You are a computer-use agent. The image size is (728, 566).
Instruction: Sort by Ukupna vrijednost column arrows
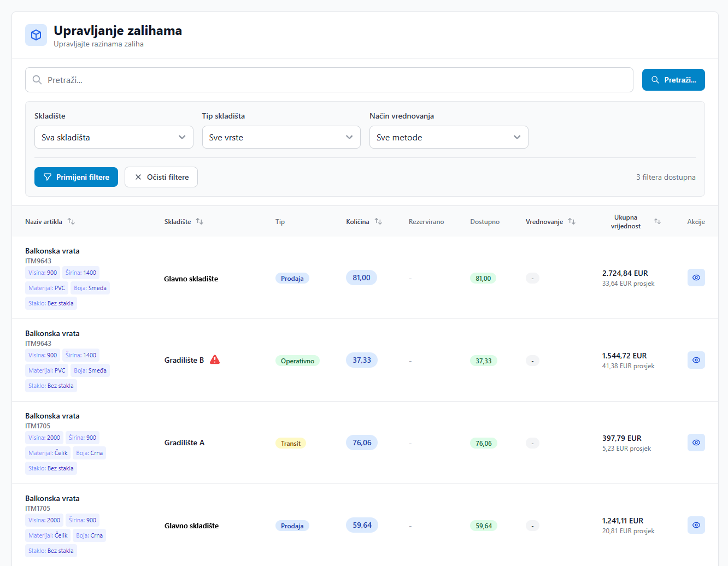coord(657,221)
